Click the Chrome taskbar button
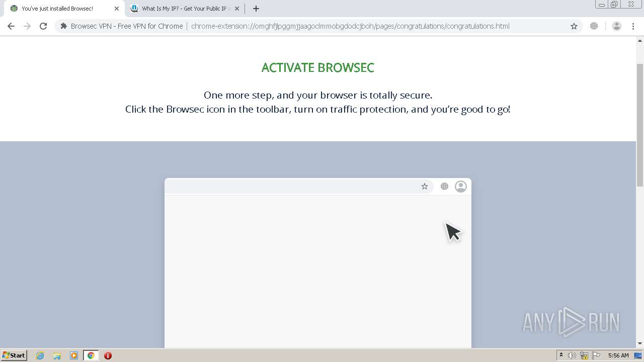644x362 pixels. [91, 355]
